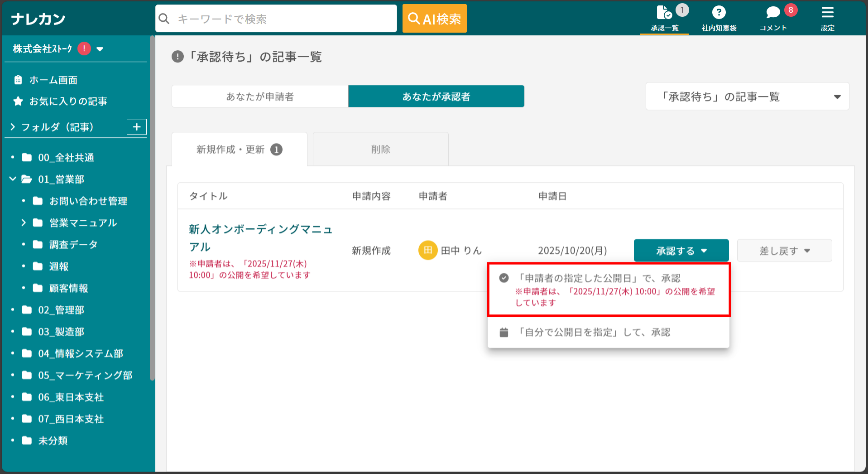Open the 社内知恵袋 help icon
868x474 pixels.
pyautogui.click(x=719, y=12)
